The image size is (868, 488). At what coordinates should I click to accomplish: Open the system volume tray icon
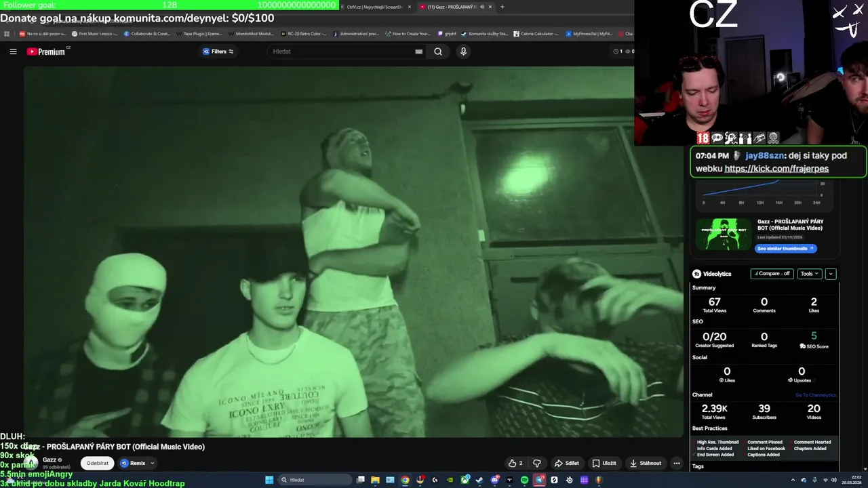click(x=833, y=480)
